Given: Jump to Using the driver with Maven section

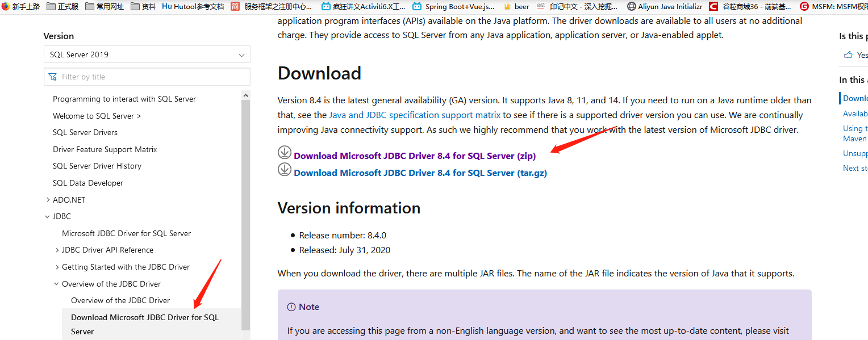Looking at the screenshot, I should (x=855, y=133).
